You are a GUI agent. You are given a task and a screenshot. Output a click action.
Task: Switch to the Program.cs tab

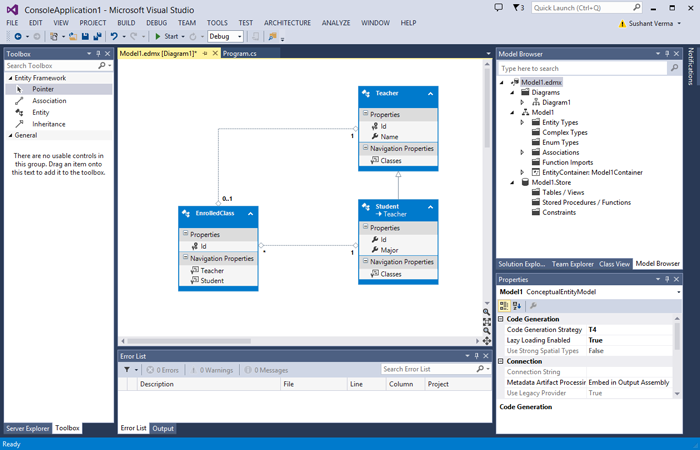pyautogui.click(x=239, y=53)
